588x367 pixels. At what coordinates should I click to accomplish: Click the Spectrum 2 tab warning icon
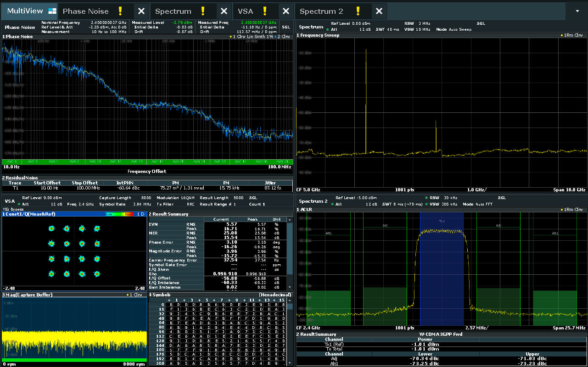tap(358, 11)
